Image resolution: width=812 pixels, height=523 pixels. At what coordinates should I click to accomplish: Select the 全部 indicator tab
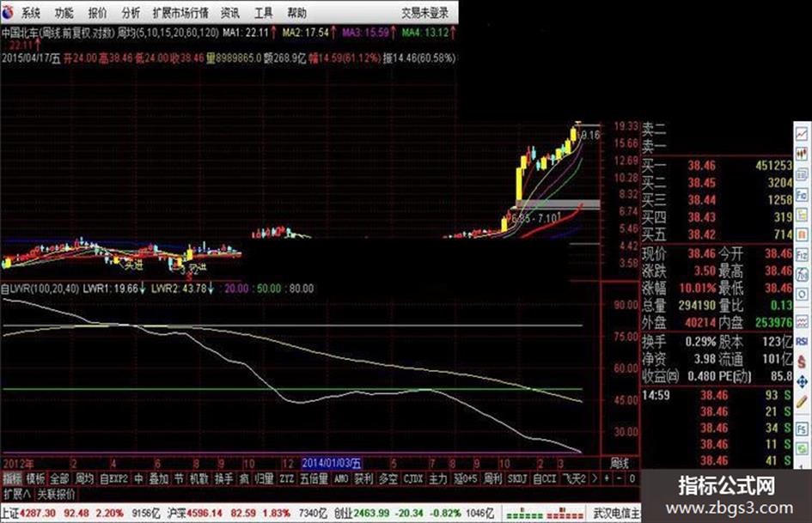click(x=59, y=478)
